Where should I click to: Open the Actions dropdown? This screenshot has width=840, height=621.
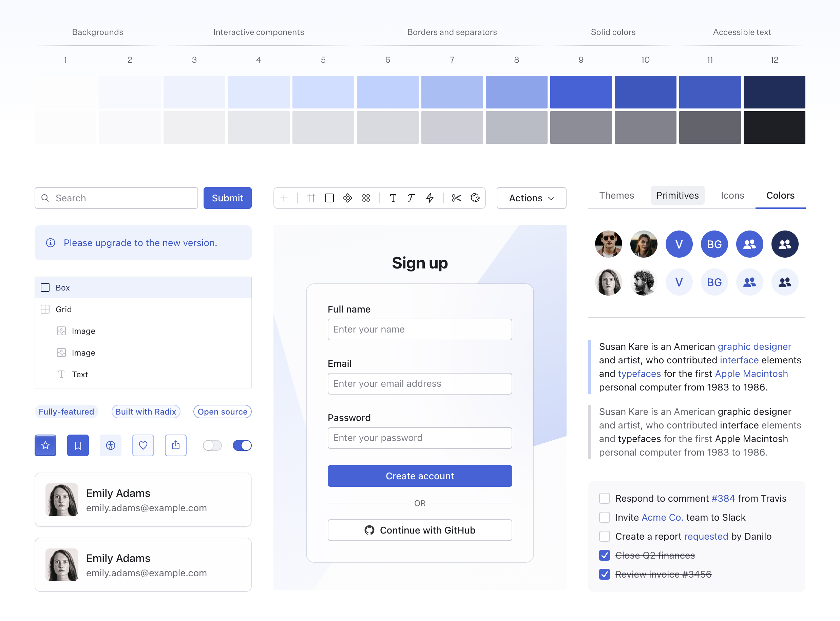coord(531,198)
